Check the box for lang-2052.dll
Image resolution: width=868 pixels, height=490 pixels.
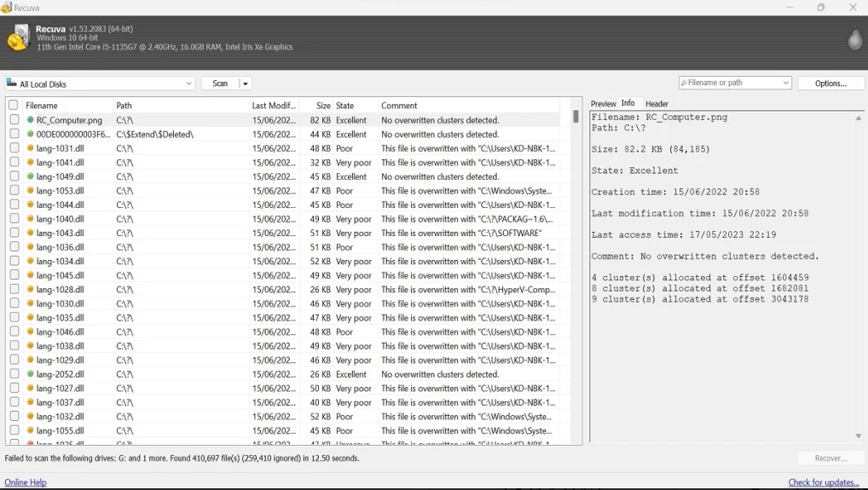point(14,374)
